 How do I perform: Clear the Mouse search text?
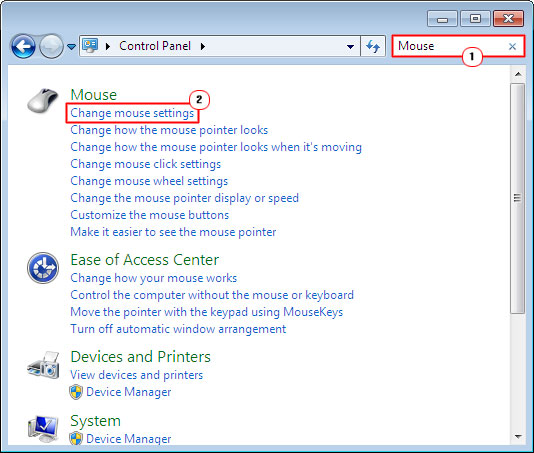click(x=512, y=46)
